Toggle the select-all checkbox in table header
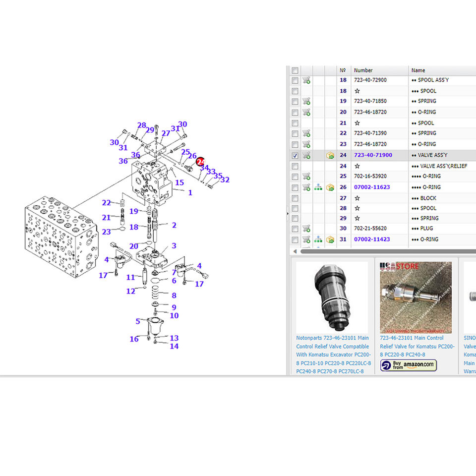 click(295, 70)
